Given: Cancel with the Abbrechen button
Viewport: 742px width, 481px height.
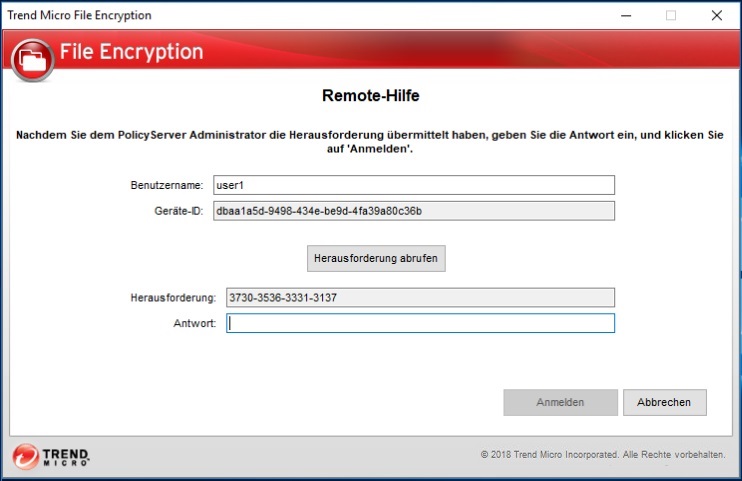Looking at the screenshot, I should [664, 402].
